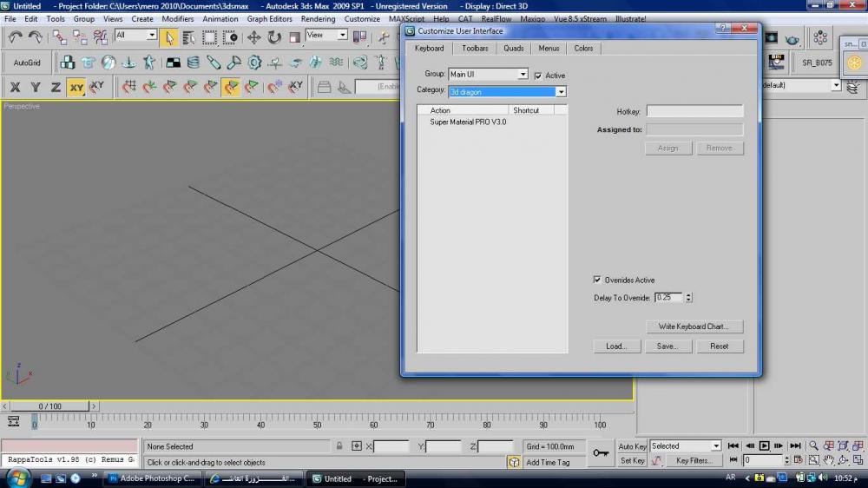Click the Select and Link icon

(59, 37)
